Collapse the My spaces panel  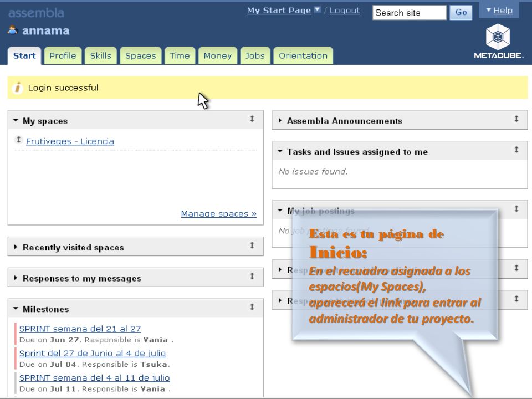(16, 120)
